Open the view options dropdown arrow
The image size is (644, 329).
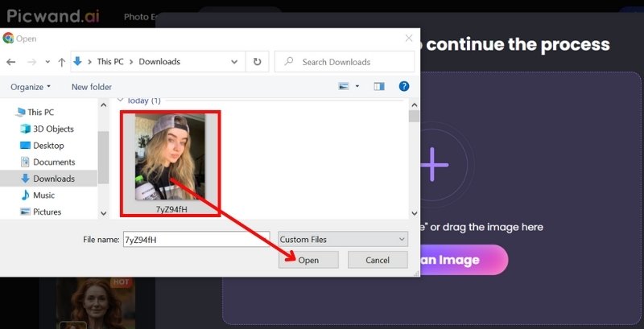(357, 86)
